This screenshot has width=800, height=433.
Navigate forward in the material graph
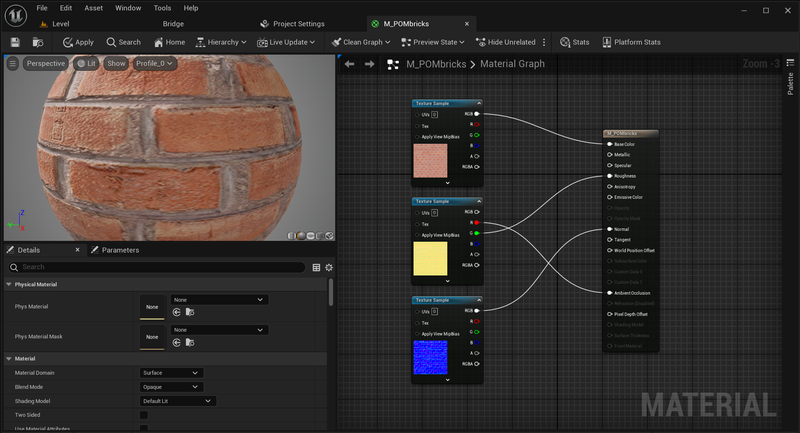click(x=370, y=64)
